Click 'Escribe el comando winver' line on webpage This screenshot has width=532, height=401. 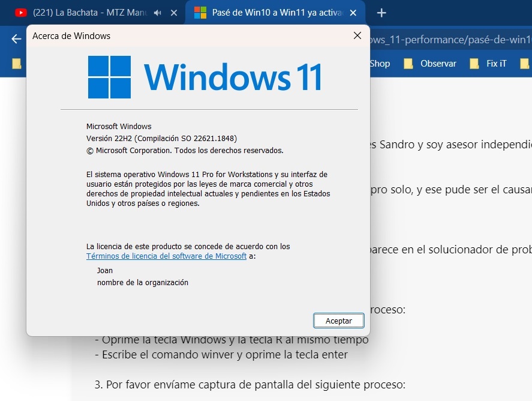[221, 355]
